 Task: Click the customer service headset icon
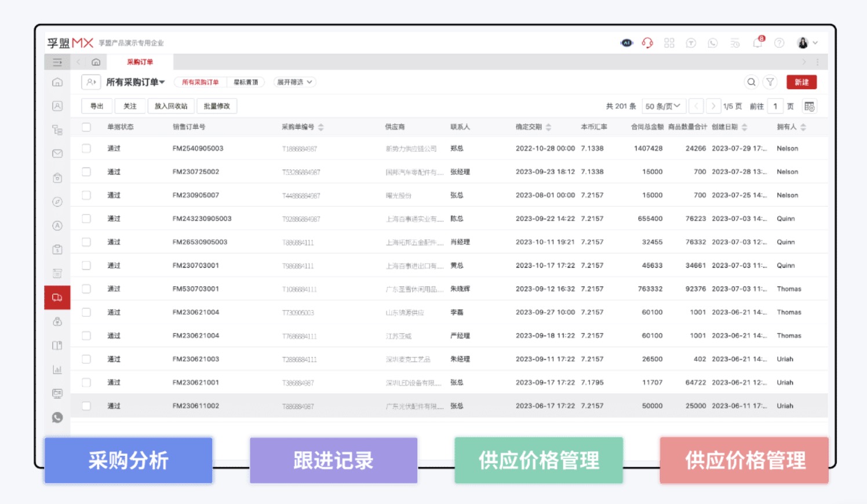pos(647,42)
